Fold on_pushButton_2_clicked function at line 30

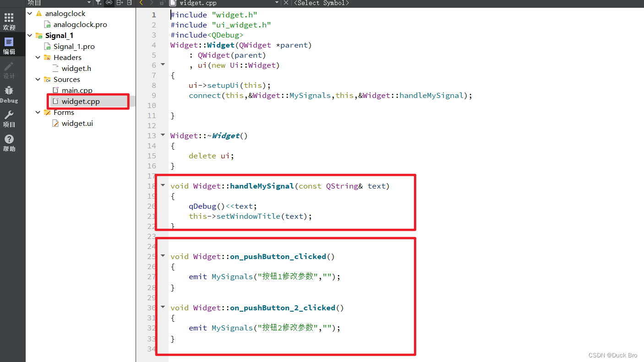(163, 307)
